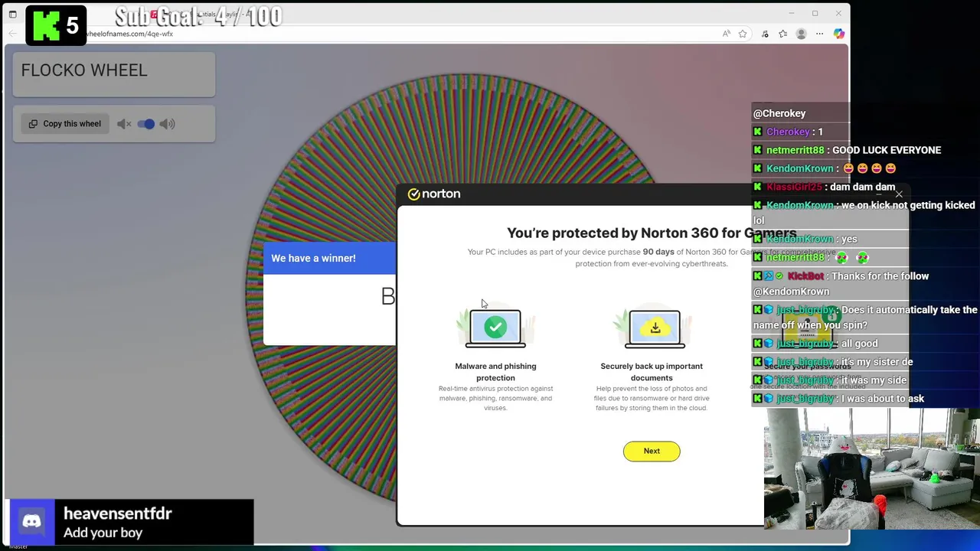Click the browser window maximize button
This screenshot has height=551, width=980.
(815, 13)
